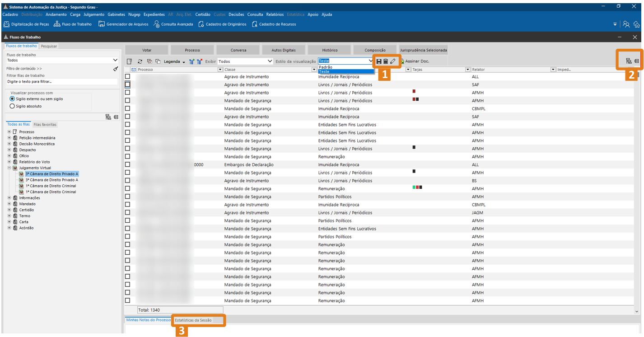Click the Filtrar filas de trabalho field
644x337 pixels.
[61, 82]
